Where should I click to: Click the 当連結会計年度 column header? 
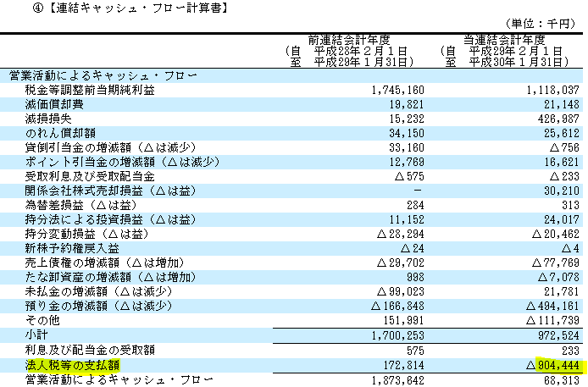[504, 40]
